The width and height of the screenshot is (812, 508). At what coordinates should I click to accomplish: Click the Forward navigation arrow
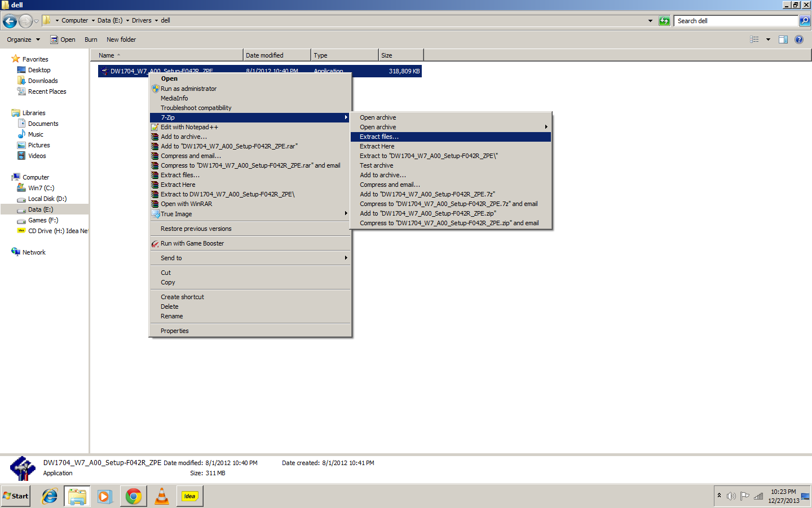(25, 21)
